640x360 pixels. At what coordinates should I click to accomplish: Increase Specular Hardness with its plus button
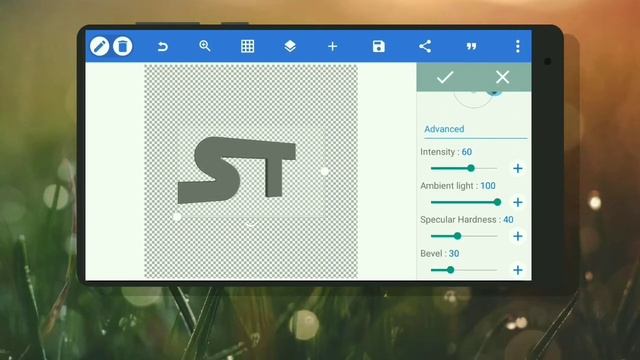coord(518,236)
